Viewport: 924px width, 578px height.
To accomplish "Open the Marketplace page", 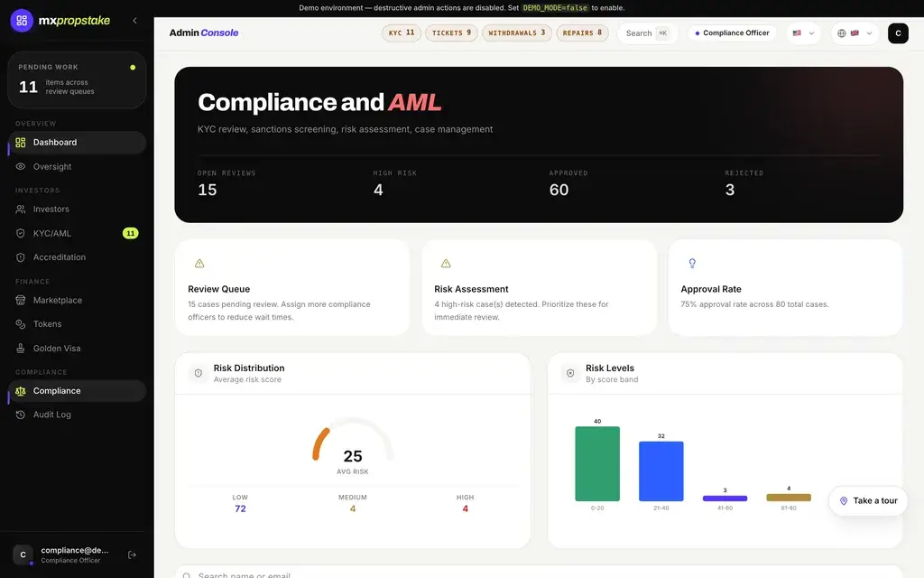I will (77, 300).
